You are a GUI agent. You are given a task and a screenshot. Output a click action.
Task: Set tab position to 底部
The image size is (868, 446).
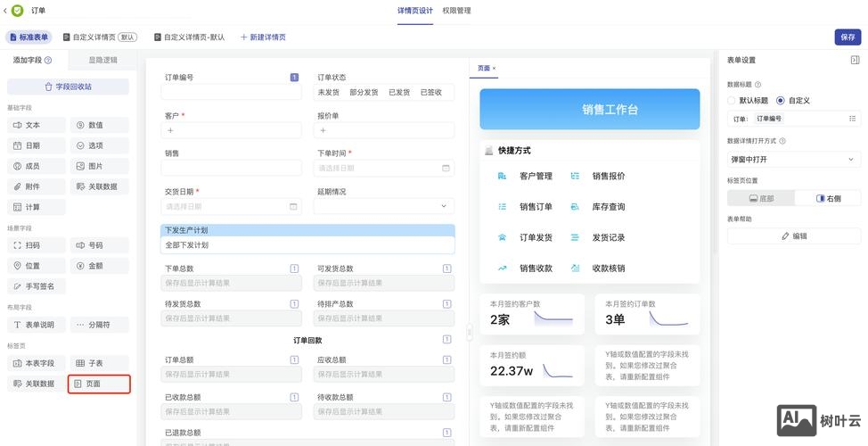pos(761,198)
